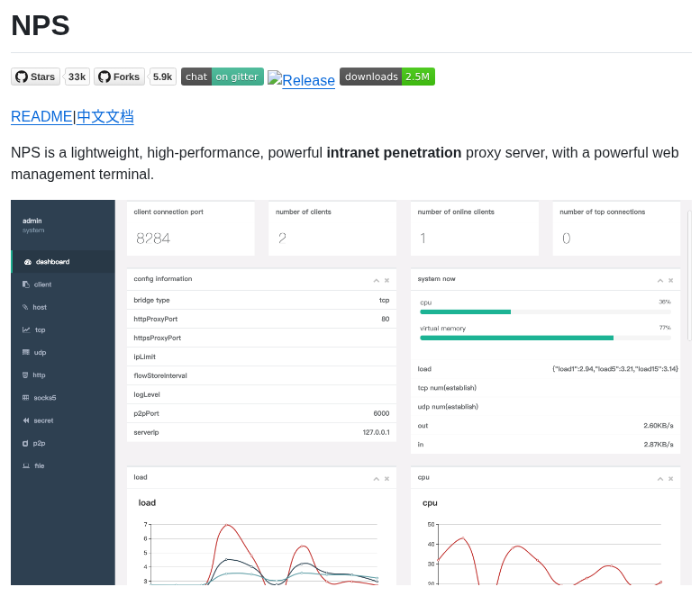Click the downloads 2.5M badge
This screenshot has height=596, width=700.
pos(387,77)
